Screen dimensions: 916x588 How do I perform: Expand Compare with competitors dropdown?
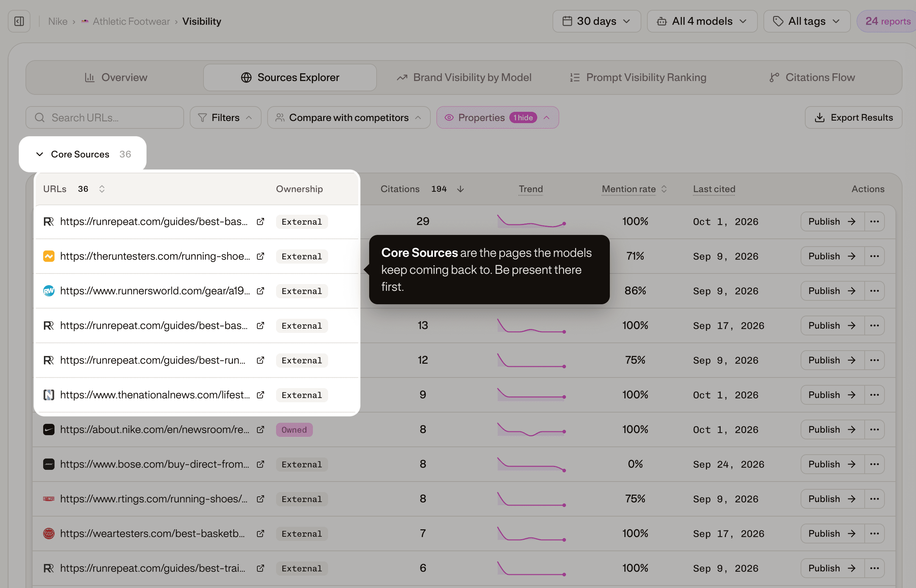(348, 117)
